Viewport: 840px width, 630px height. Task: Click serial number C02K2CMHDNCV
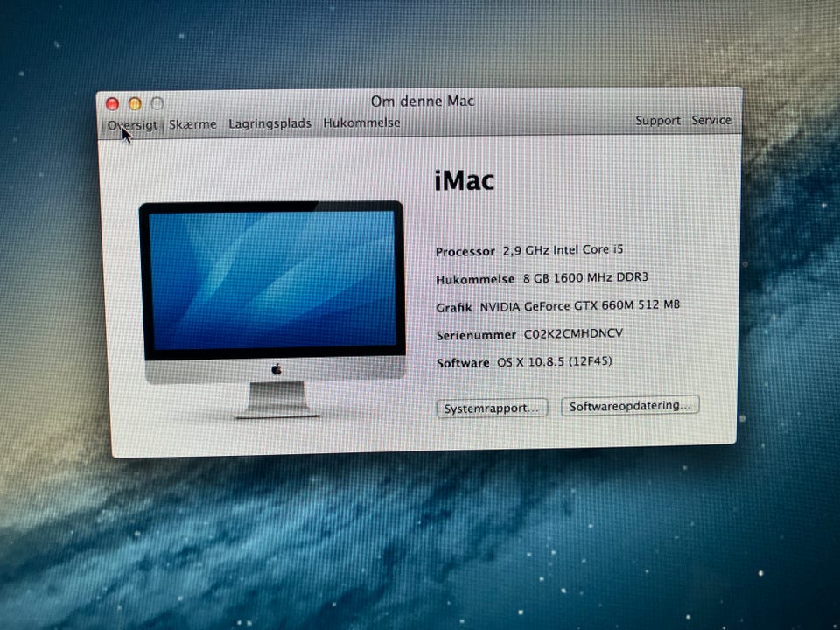573,333
